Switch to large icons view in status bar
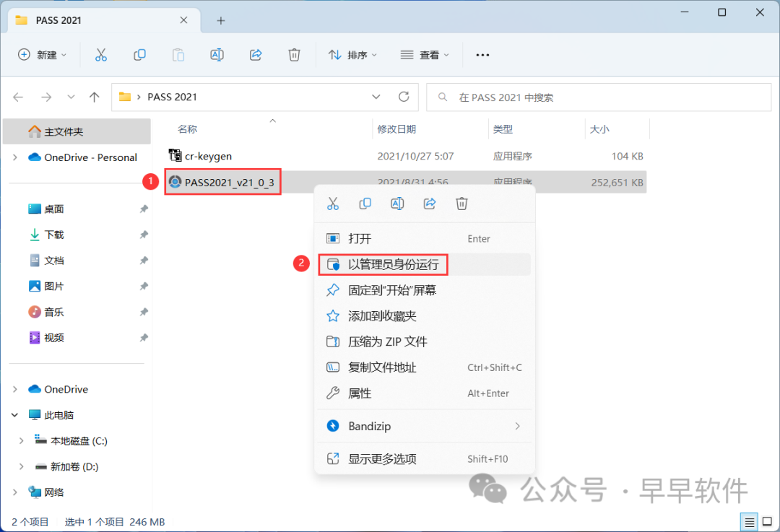This screenshot has height=532, width=780. click(x=766, y=522)
